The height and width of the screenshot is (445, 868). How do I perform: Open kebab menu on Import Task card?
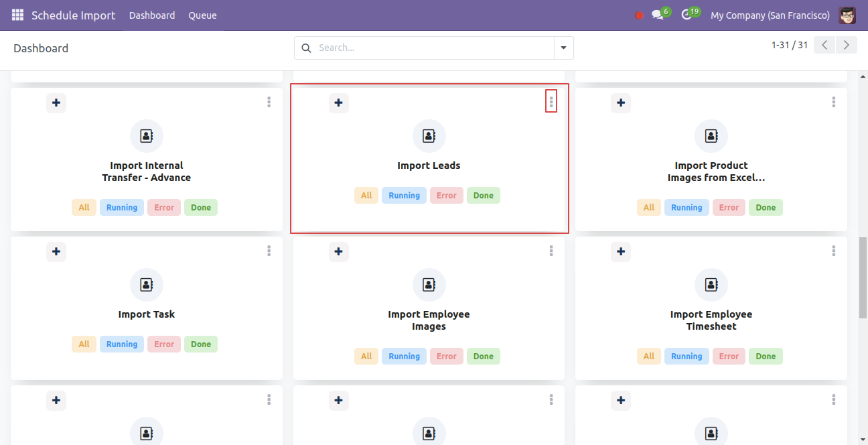tap(269, 251)
